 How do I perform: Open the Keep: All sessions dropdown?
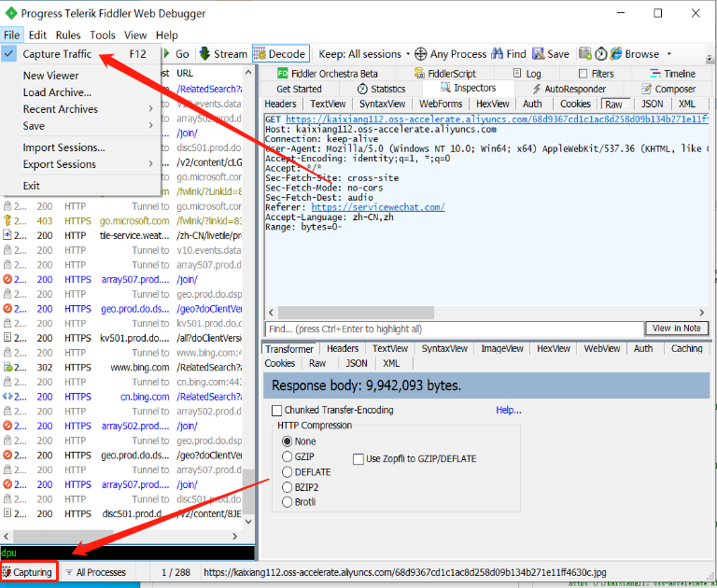click(x=364, y=54)
